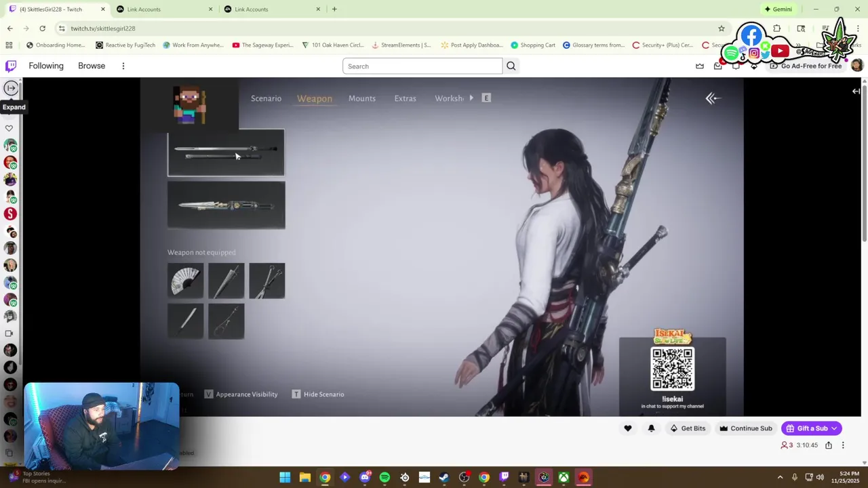Toggle Appearance Visibility in game
868x488 pixels.
(x=241, y=394)
